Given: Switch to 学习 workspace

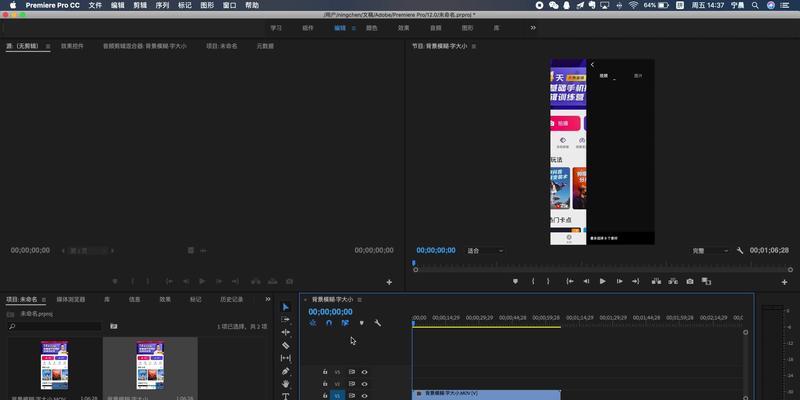Looking at the screenshot, I should click(276, 28).
